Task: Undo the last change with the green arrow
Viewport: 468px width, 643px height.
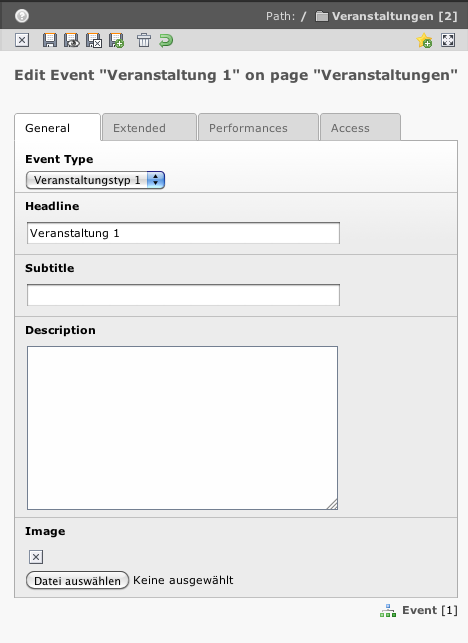Action: (166, 40)
